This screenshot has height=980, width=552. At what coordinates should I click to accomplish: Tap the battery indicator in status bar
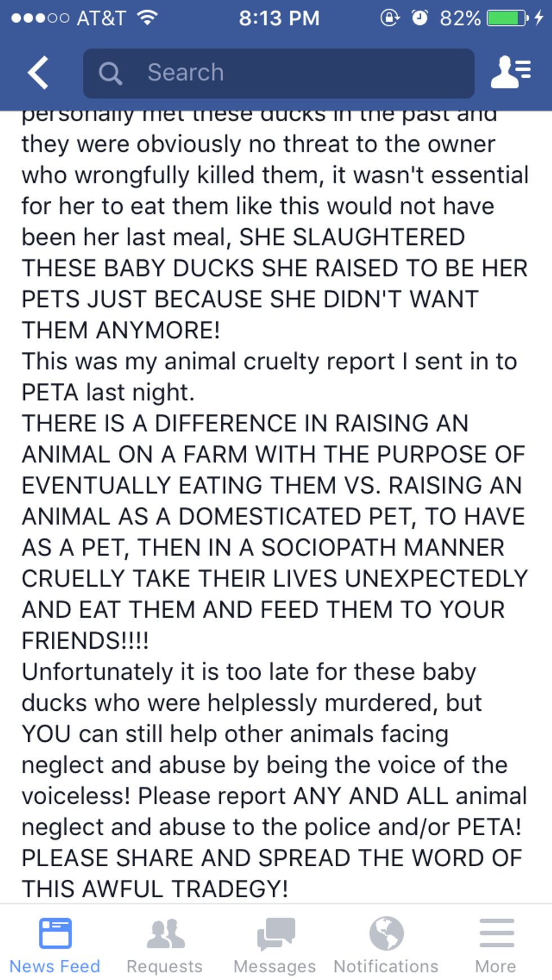coord(506,18)
